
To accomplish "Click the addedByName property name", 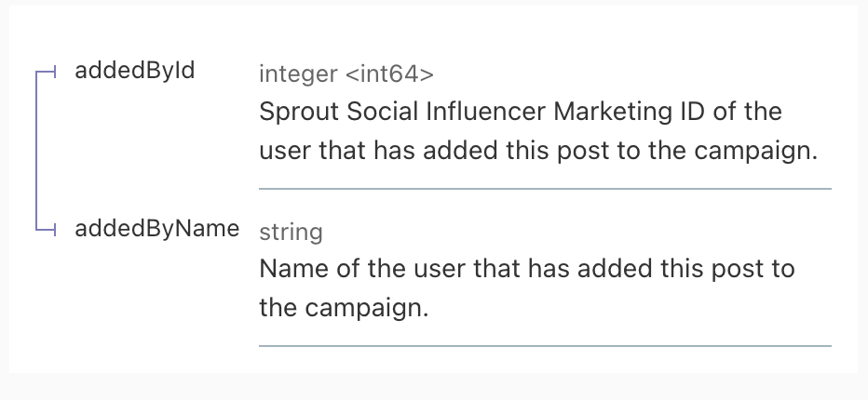I will coord(156,229).
